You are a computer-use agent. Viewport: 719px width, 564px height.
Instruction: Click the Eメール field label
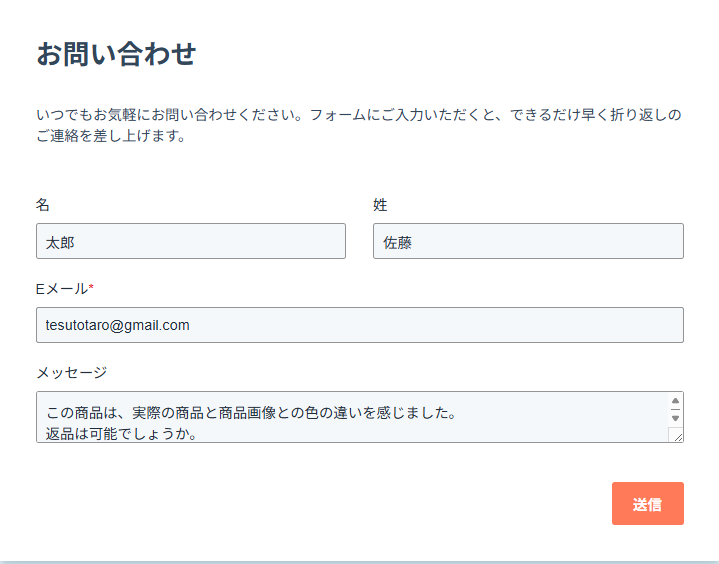tap(62, 289)
